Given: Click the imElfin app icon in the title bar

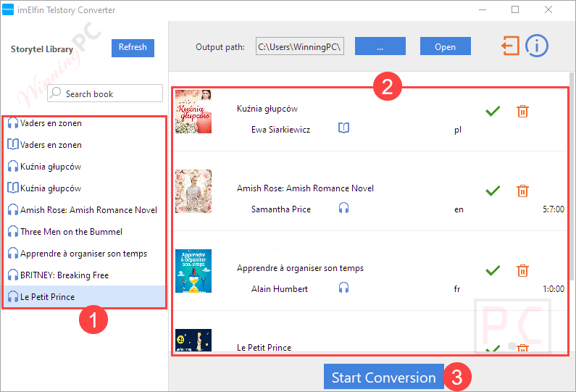Looking at the screenshot, I should click(x=8, y=9).
